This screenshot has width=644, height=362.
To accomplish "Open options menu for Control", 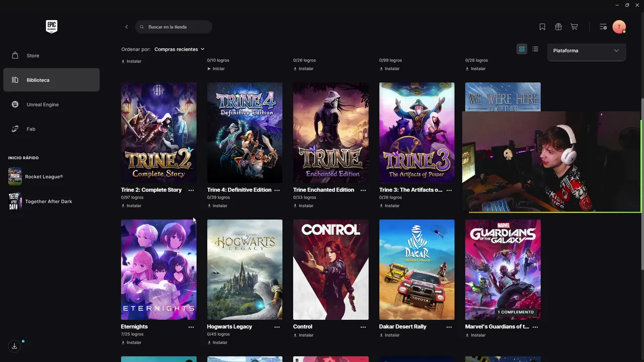I will click(x=363, y=327).
